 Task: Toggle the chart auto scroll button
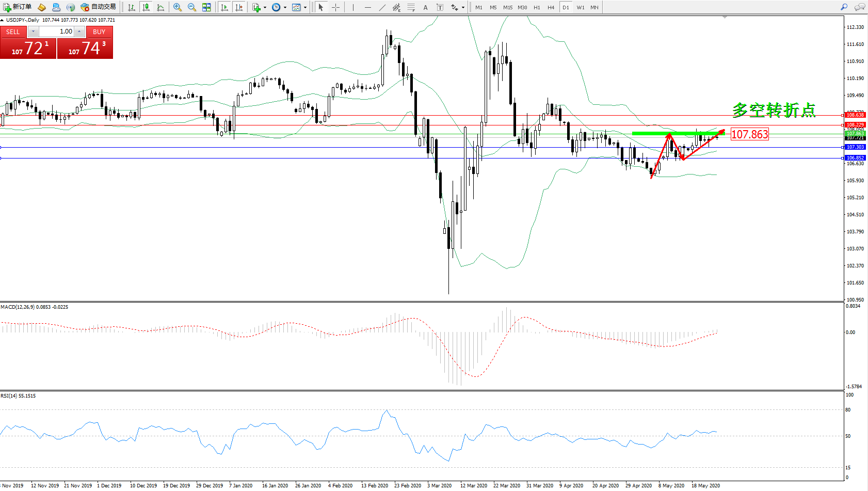click(x=224, y=7)
